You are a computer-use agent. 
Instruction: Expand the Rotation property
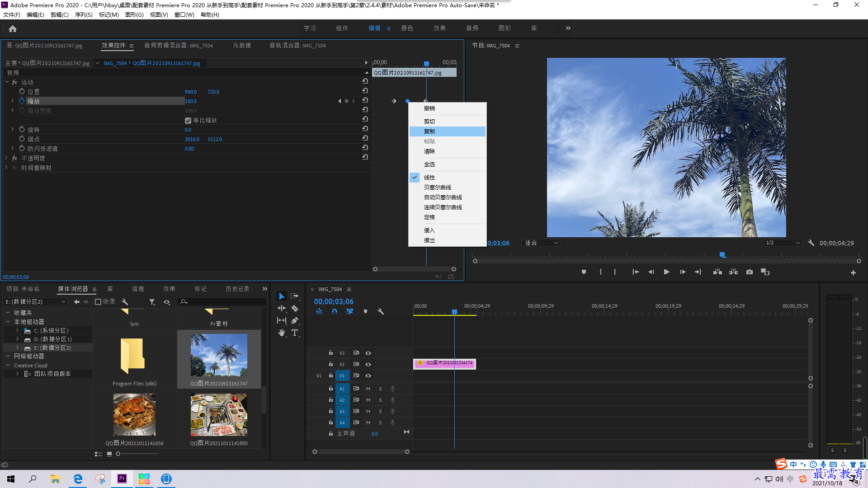click(x=12, y=129)
